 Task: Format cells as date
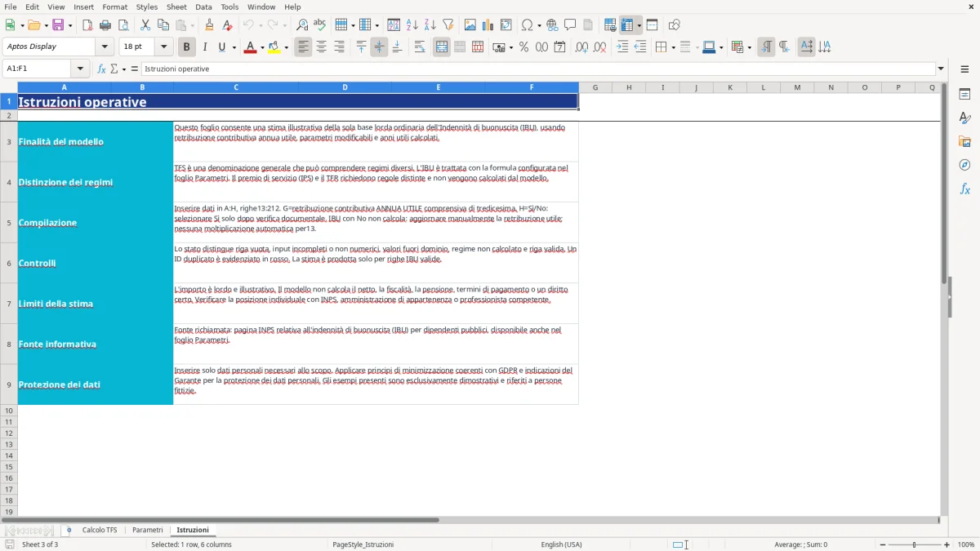tap(559, 47)
